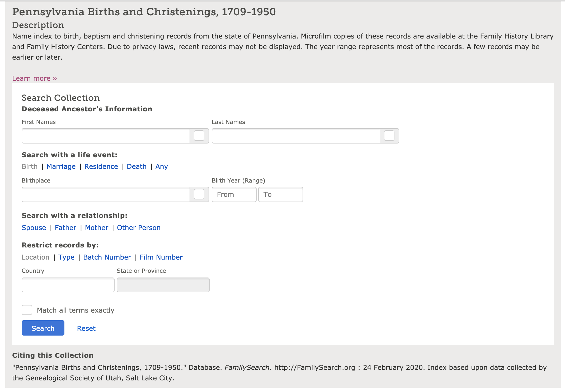Click the Birth life event link
This screenshot has height=392, width=565.
pos(29,166)
